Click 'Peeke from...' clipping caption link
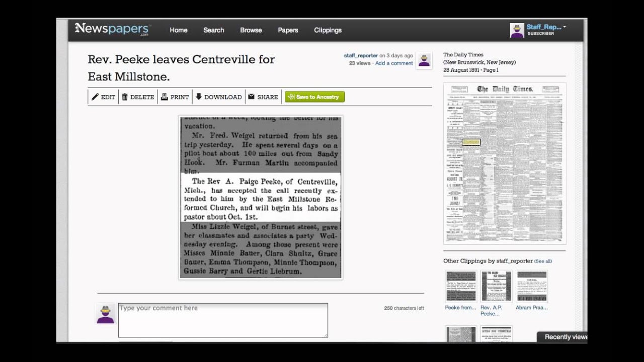Screen dimensions: 644x362 (460, 308)
